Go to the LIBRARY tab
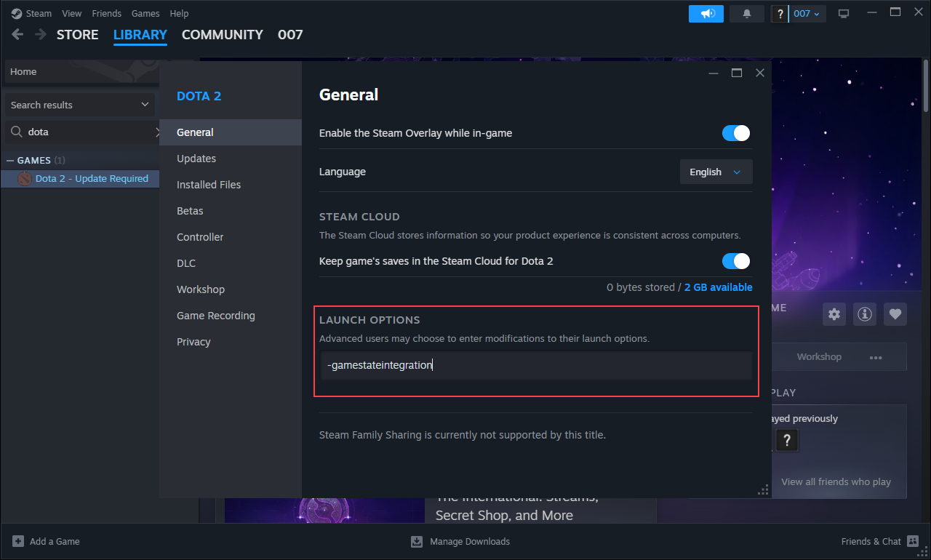Viewport: 931px width, 560px height. (x=140, y=34)
